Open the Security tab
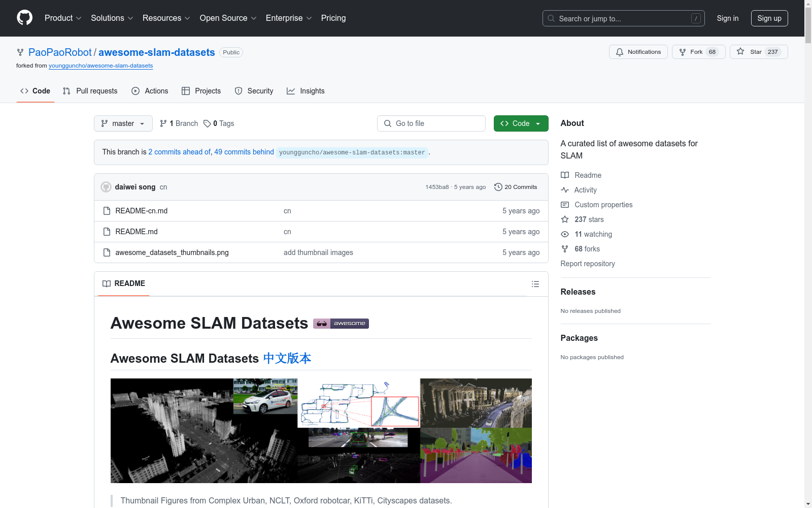The width and height of the screenshot is (812, 508). tap(254, 91)
